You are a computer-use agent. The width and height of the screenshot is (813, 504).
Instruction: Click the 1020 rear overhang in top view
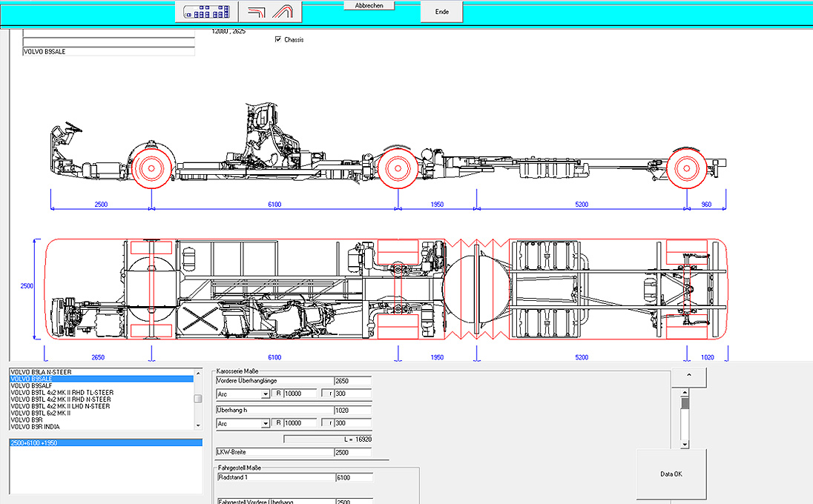click(707, 357)
